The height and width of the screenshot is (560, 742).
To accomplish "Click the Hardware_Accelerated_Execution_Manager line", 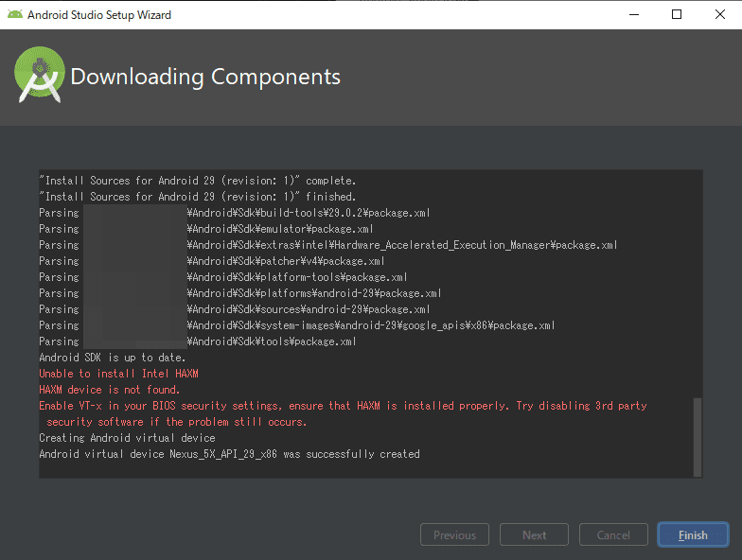I will point(327,245).
